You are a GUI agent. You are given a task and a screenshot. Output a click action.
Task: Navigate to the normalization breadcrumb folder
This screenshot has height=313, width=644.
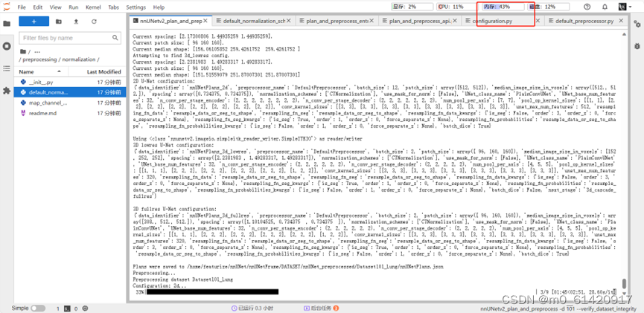78,59
